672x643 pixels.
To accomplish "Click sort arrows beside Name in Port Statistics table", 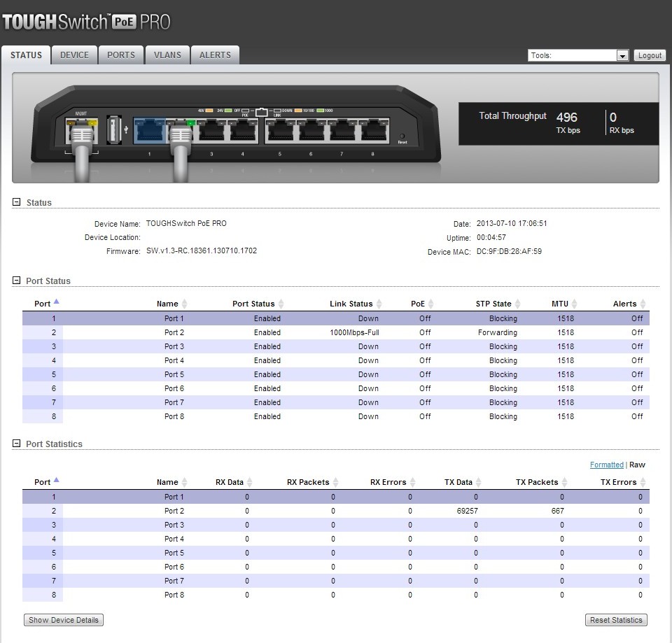I will click(x=184, y=482).
